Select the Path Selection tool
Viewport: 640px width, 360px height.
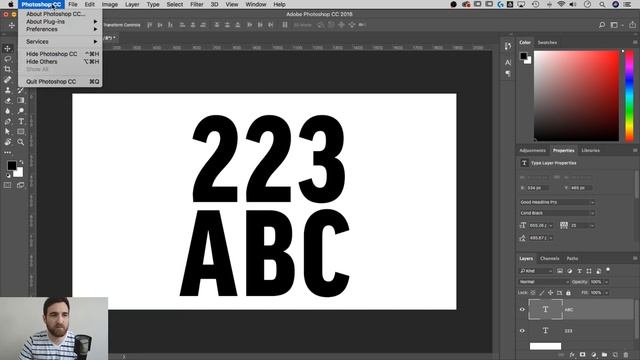pyautogui.click(x=8, y=132)
